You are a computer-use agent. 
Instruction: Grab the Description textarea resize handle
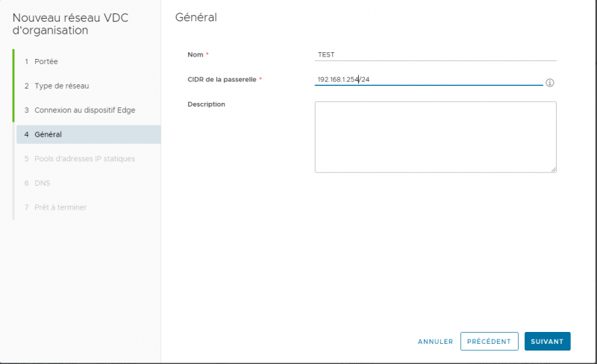(553, 169)
